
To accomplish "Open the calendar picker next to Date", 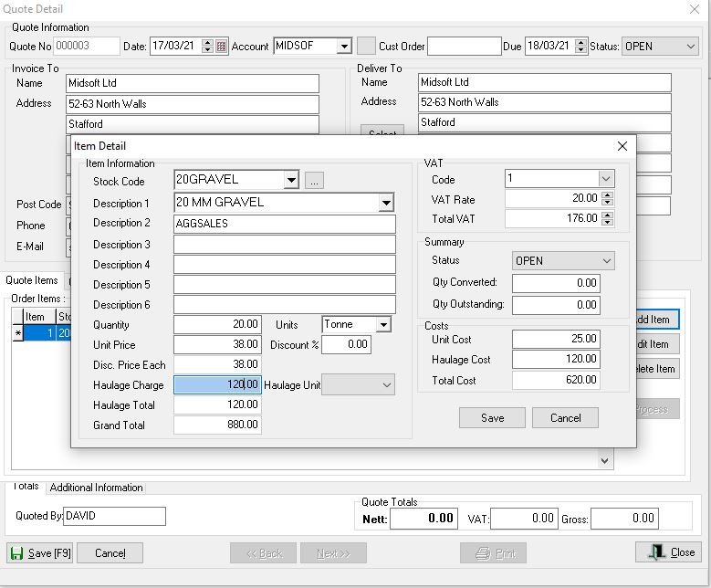I will [221, 46].
